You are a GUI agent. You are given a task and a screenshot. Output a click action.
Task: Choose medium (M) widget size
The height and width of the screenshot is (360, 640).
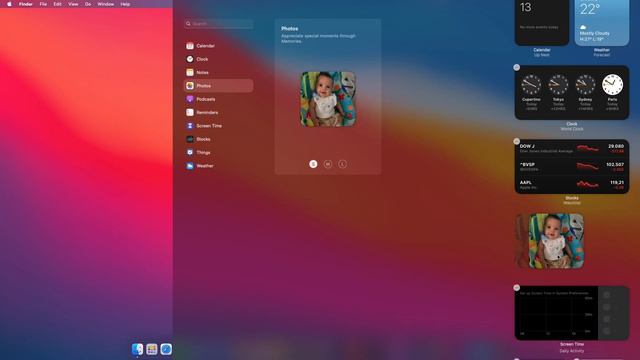[x=328, y=164]
